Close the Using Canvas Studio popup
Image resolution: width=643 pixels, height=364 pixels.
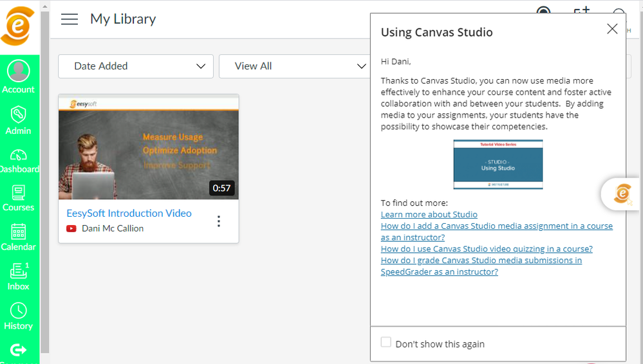(x=612, y=29)
